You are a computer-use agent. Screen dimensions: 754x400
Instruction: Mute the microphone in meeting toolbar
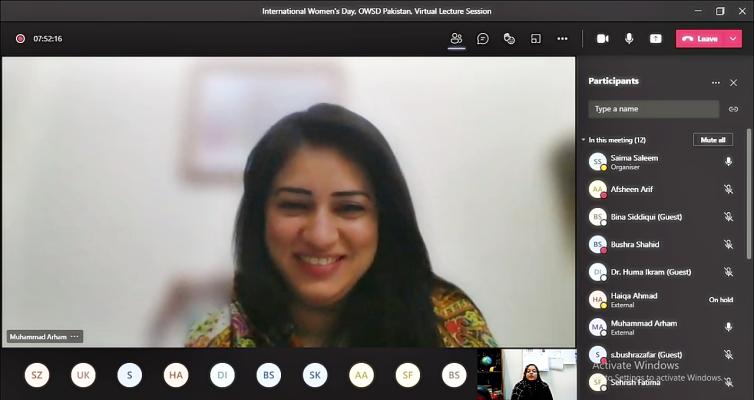(x=629, y=38)
